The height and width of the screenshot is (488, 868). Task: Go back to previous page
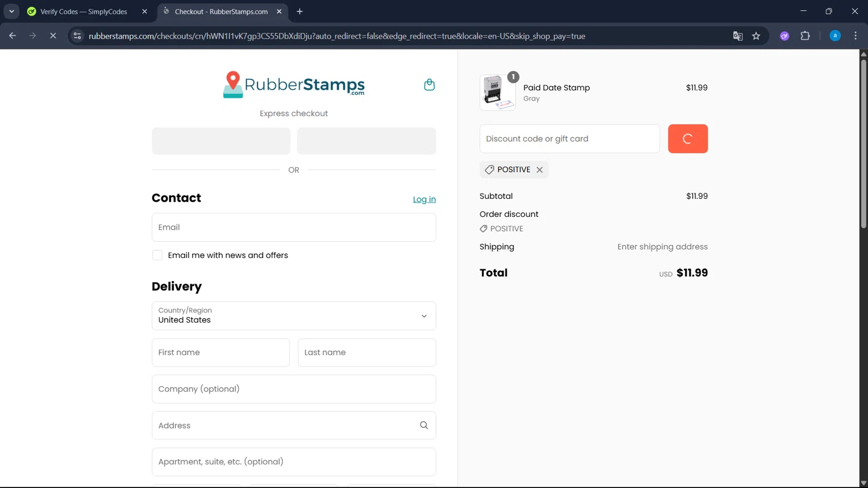(x=13, y=36)
